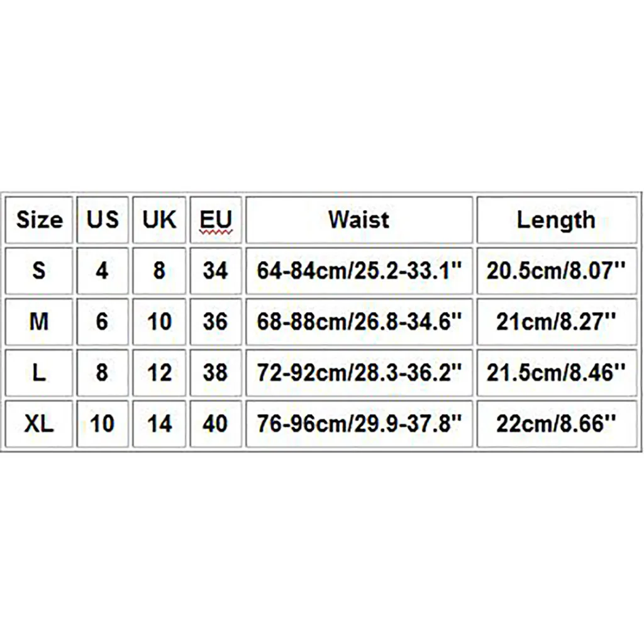This screenshot has width=644, height=644.
Task: Click the EU 40 cell in XL row
Action: click(216, 423)
